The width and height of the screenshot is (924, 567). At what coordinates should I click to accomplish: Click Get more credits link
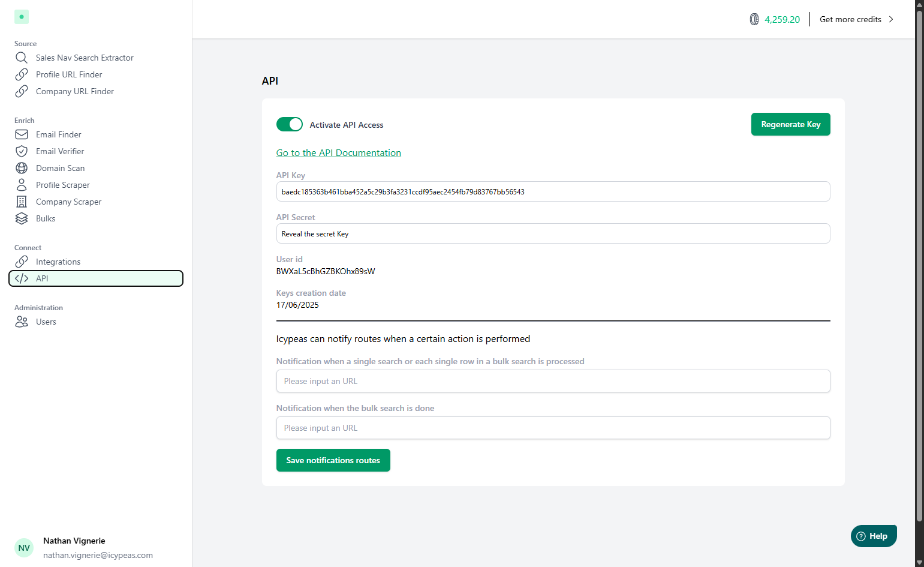click(x=850, y=19)
